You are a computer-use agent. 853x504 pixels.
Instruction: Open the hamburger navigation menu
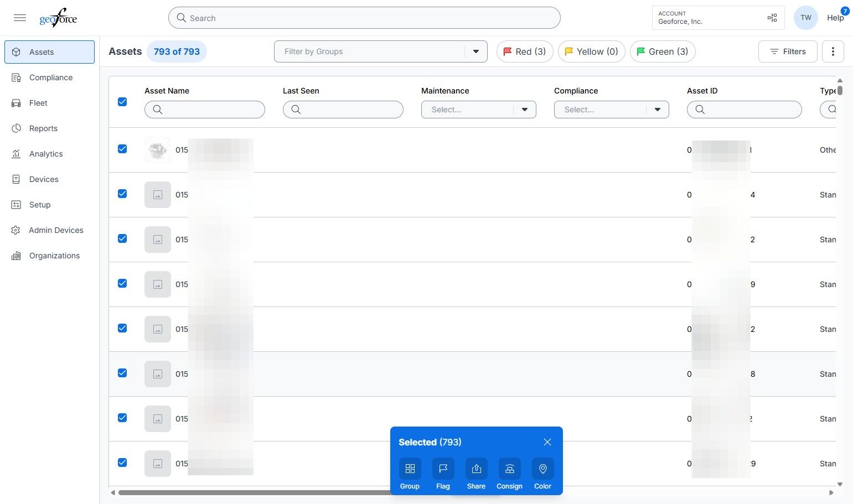[x=20, y=18]
